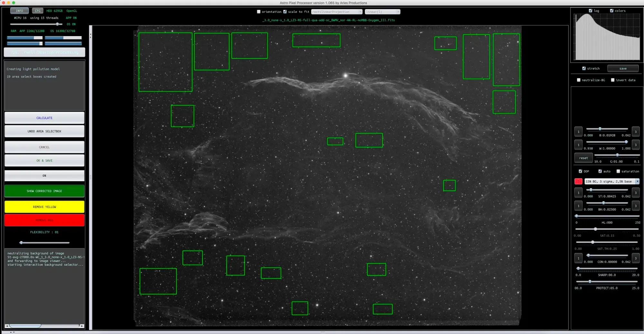Uncheck the histogram log checkbox

pyautogui.click(x=590, y=11)
